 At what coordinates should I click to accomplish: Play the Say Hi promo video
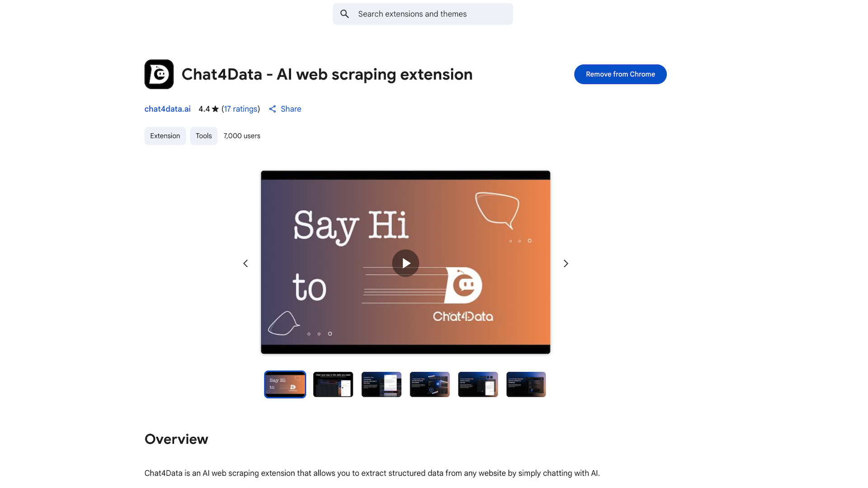(x=406, y=263)
